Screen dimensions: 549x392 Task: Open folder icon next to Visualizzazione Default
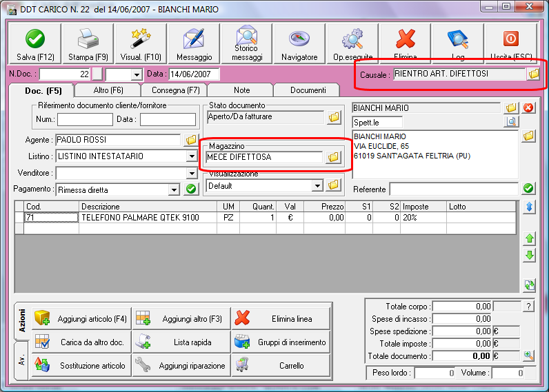point(333,185)
